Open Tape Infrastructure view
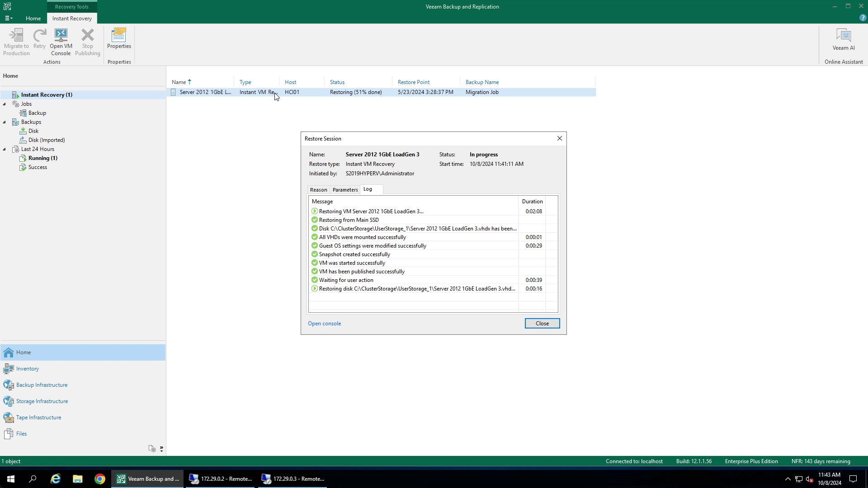The width and height of the screenshot is (868, 488). coord(83,418)
